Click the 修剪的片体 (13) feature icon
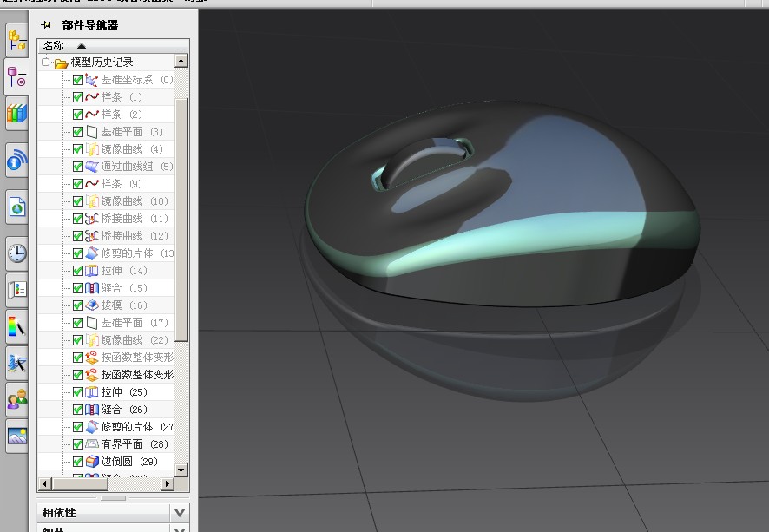 point(92,253)
